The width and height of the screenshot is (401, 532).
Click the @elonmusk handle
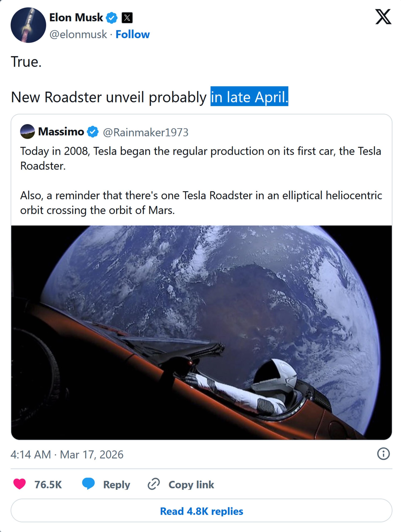pos(78,34)
